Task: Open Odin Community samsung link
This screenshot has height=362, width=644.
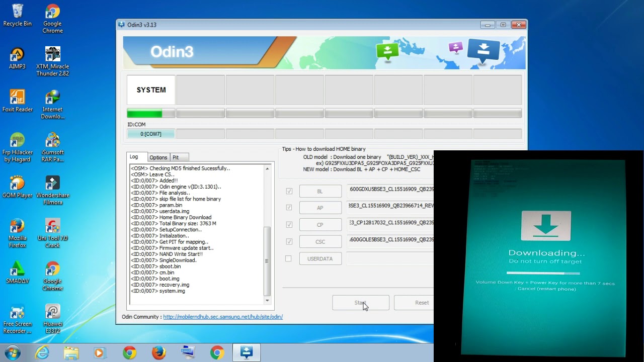Action: [x=223, y=317]
